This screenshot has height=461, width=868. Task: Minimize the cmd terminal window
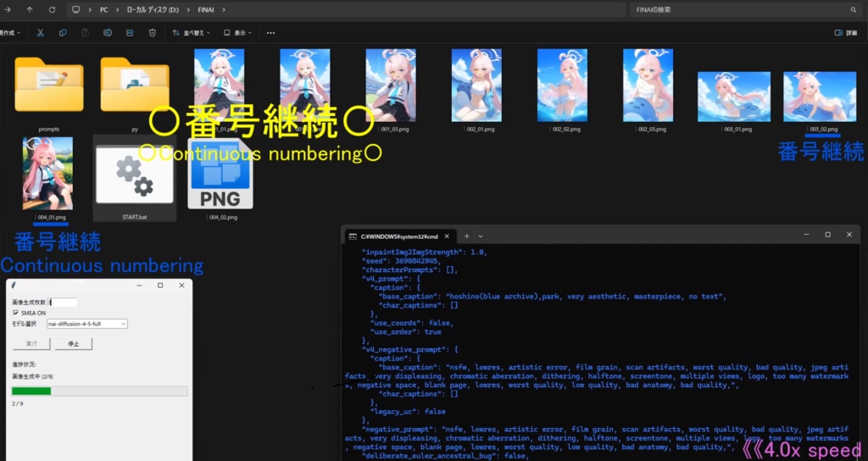point(807,235)
